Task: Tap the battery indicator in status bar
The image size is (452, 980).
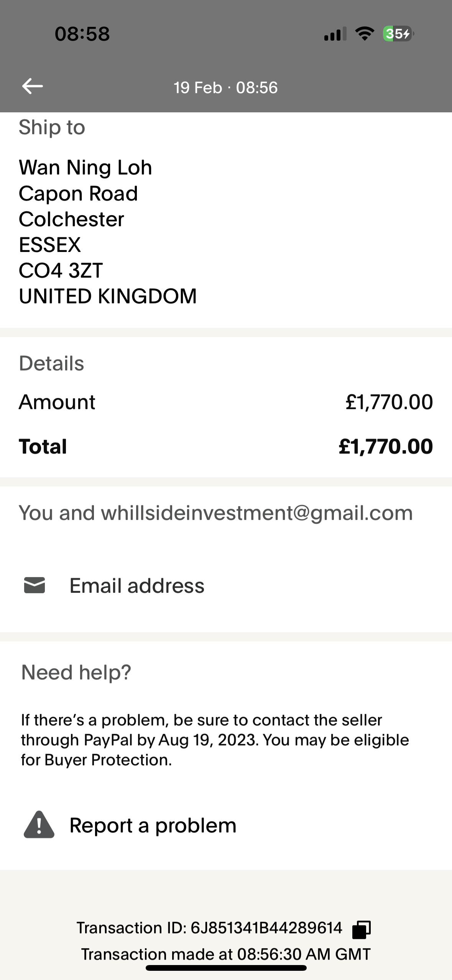Action: (x=398, y=34)
